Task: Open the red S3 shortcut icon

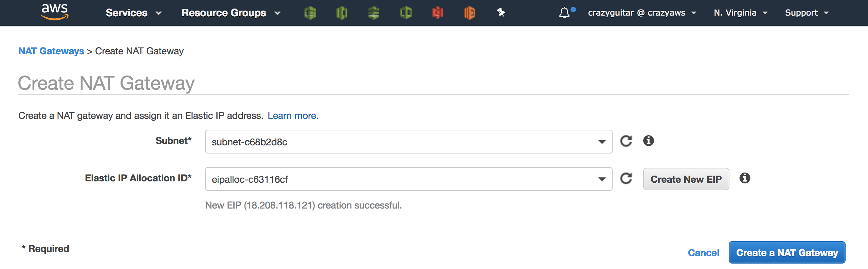Action: click(x=437, y=13)
